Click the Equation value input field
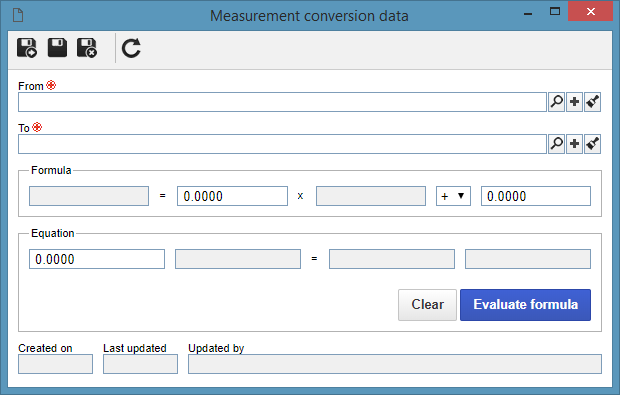Screen dimensions: 620x395 [x=97, y=259]
